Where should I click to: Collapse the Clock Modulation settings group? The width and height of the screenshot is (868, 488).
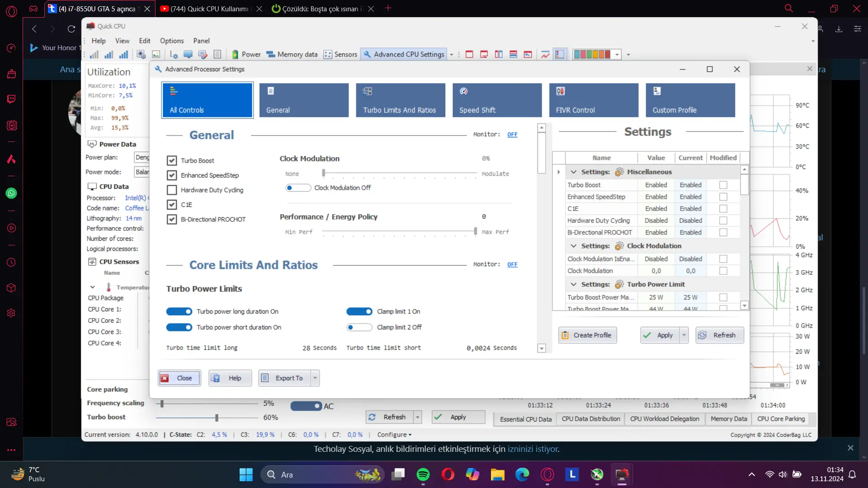(573, 246)
